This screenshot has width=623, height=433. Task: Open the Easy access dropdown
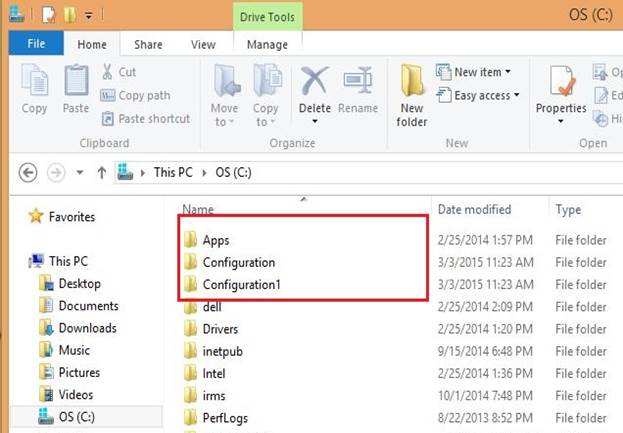click(x=478, y=95)
